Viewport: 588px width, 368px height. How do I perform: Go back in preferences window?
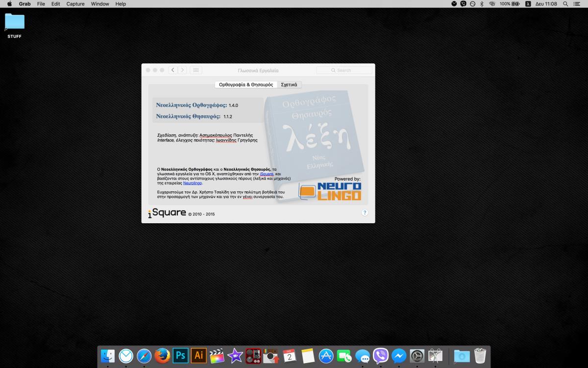(x=173, y=70)
